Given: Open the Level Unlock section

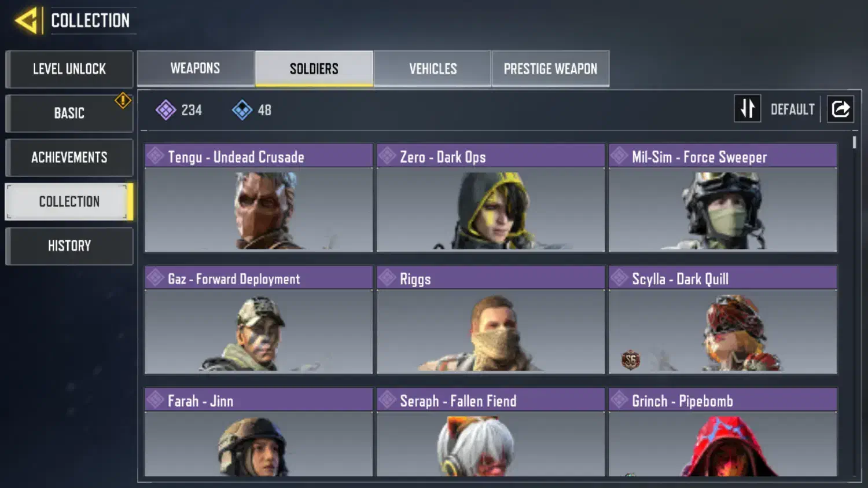Looking at the screenshot, I should tap(69, 69).
